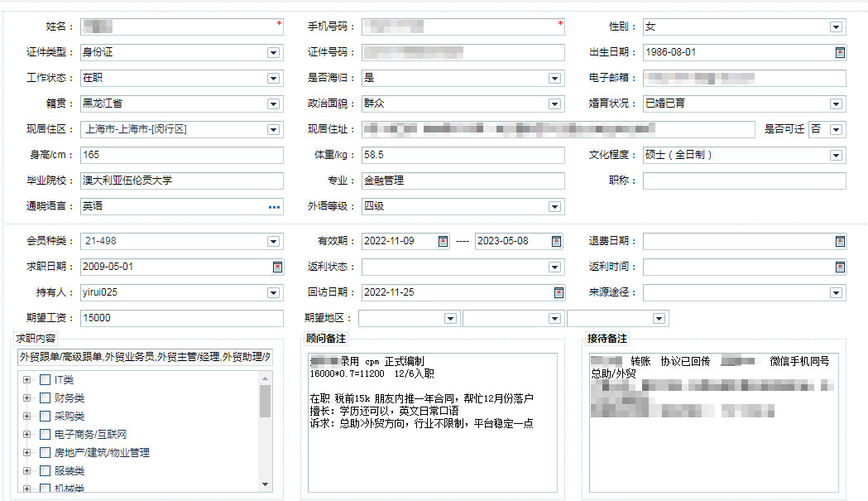868x501 pixels.
Task: Open the 证件类型 dropdown
Action: click(273, 53)
